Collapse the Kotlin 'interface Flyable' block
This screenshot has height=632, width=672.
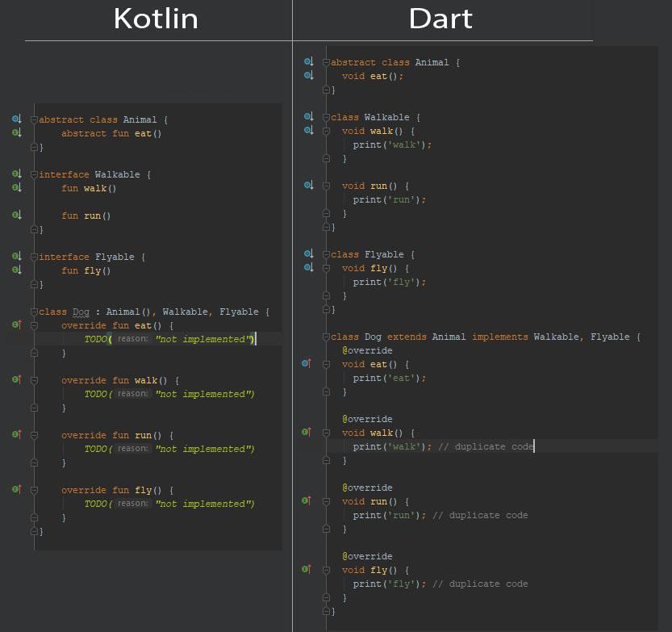coord(34,257)
